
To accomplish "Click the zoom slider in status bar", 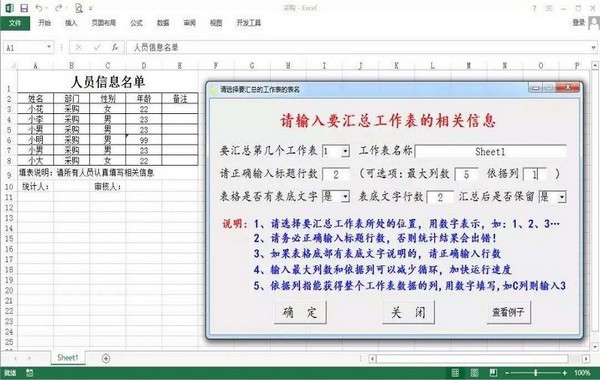I will tap(536, 373).
